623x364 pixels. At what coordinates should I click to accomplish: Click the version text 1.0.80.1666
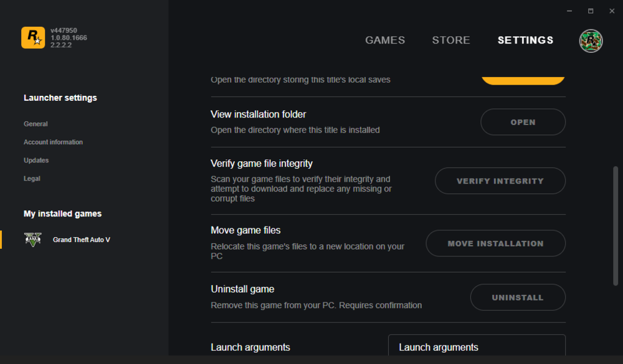pos(69,38)
